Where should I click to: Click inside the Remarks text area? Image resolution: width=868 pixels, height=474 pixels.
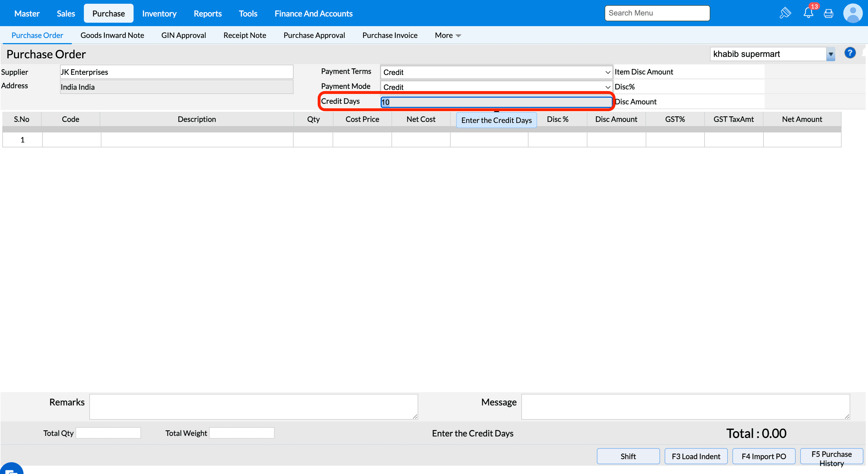(x=253, y=406)
